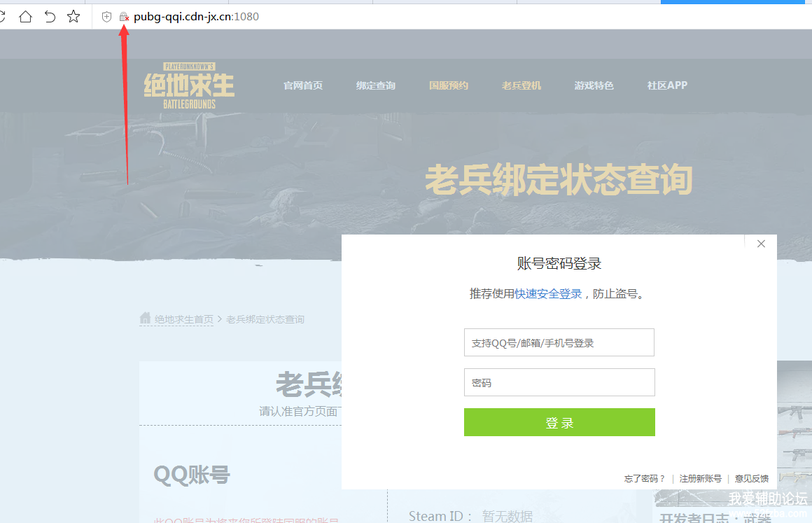This screenshot has width=812, height=523.
Task: Focus the QQ号/邮箱/手机号 account field
Action: coord(559,342)
